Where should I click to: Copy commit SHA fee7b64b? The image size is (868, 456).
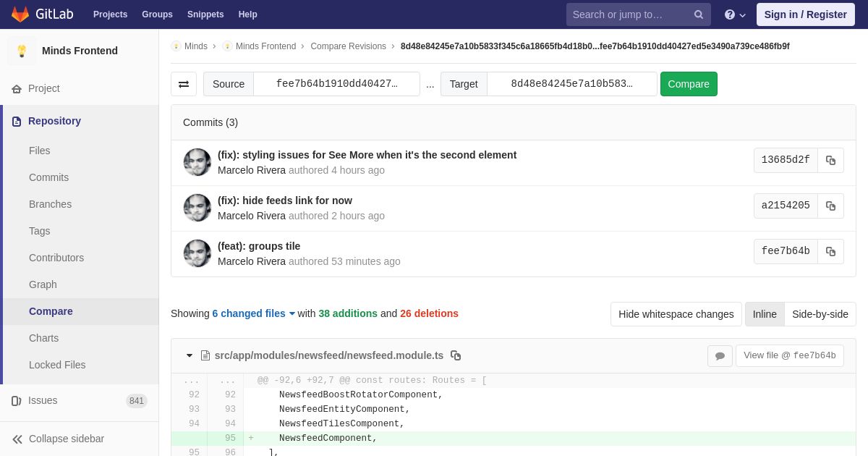(x=830, y=251)
